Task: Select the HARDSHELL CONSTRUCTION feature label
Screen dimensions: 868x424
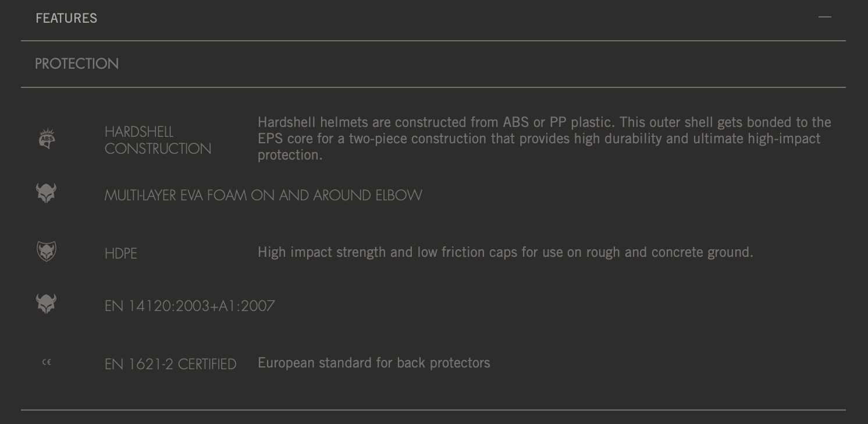Action: click(x=158, y=140)
